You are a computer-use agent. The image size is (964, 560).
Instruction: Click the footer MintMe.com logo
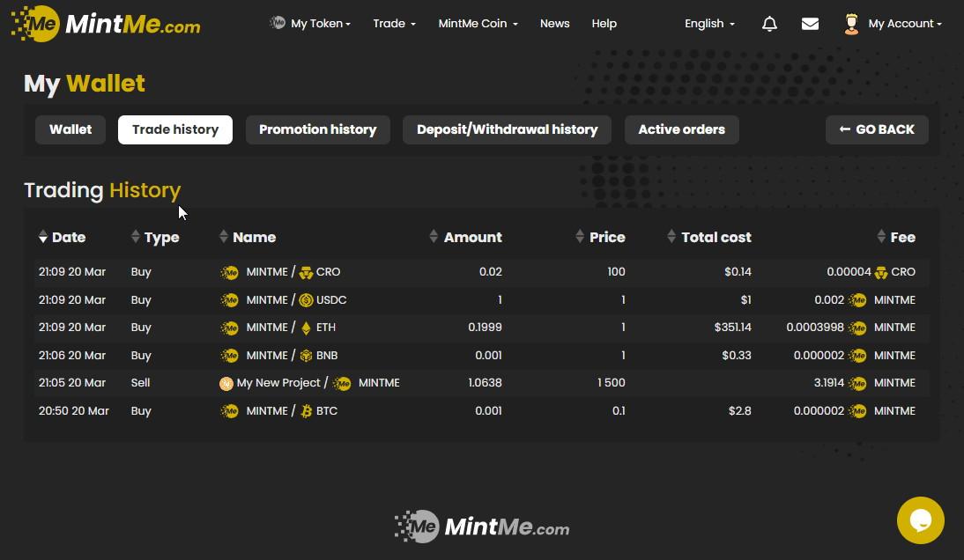coord(481,527)
